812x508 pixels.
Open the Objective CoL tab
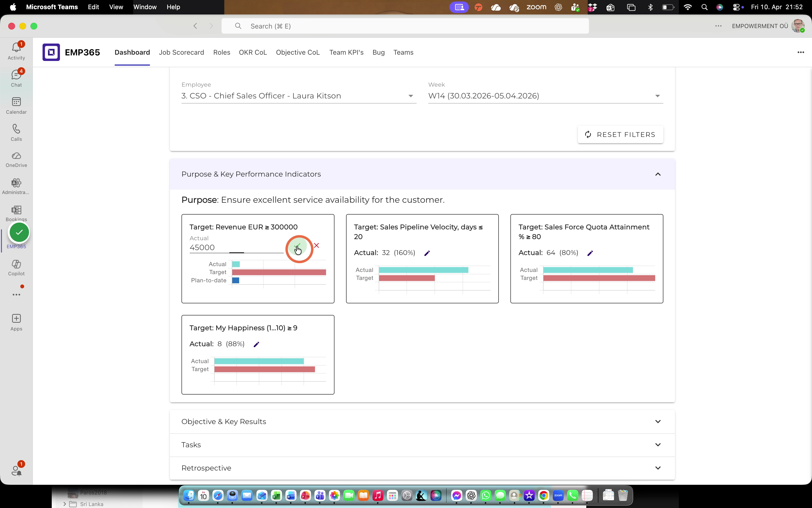(x=298, y=52)
